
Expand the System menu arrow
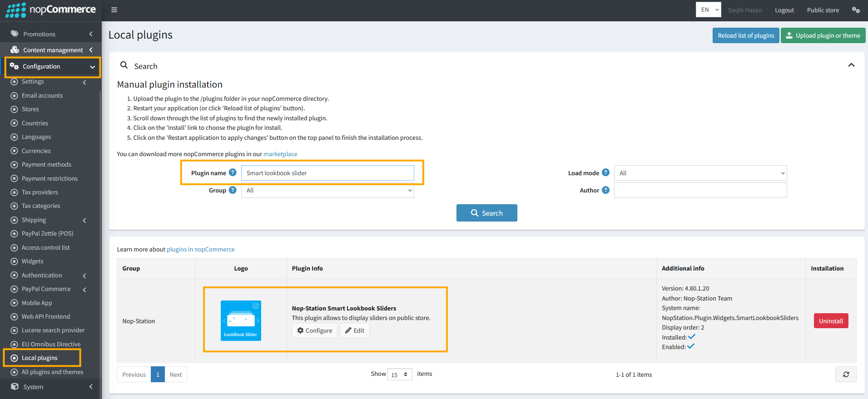[91, 387]
